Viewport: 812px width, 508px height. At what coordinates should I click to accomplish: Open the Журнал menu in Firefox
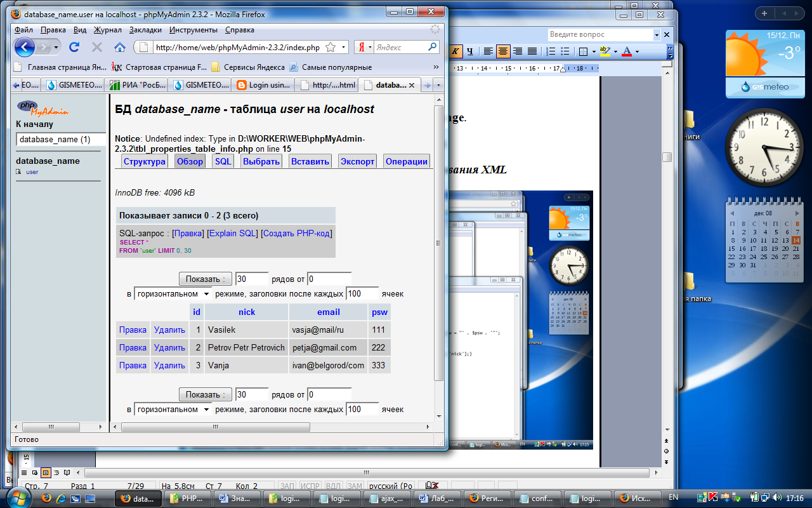108,30
